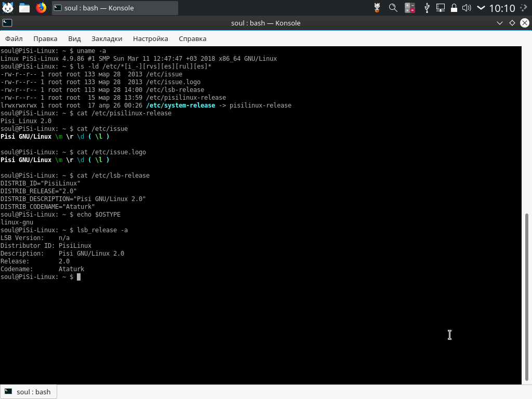Screen dimensions: 532x399
Task: Open the Закладки menu
Action: tap(107, 38)
